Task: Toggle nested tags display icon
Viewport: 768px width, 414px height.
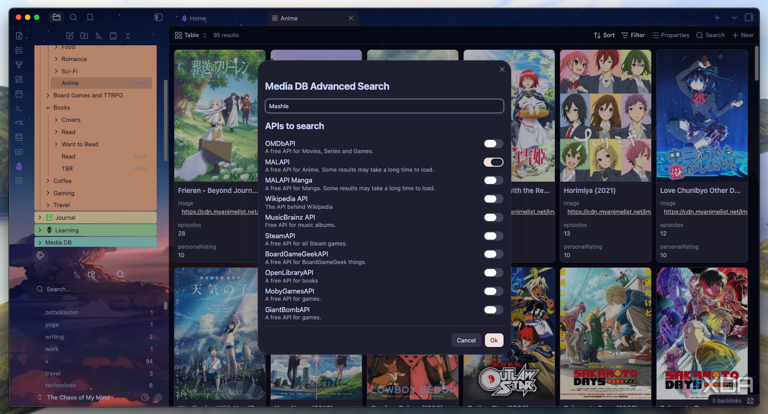Action: [x=91, y=275]
